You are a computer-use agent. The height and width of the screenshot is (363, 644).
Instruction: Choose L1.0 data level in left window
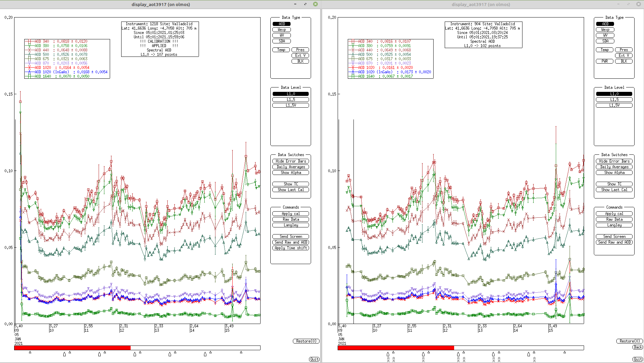(x=291, y=94)
